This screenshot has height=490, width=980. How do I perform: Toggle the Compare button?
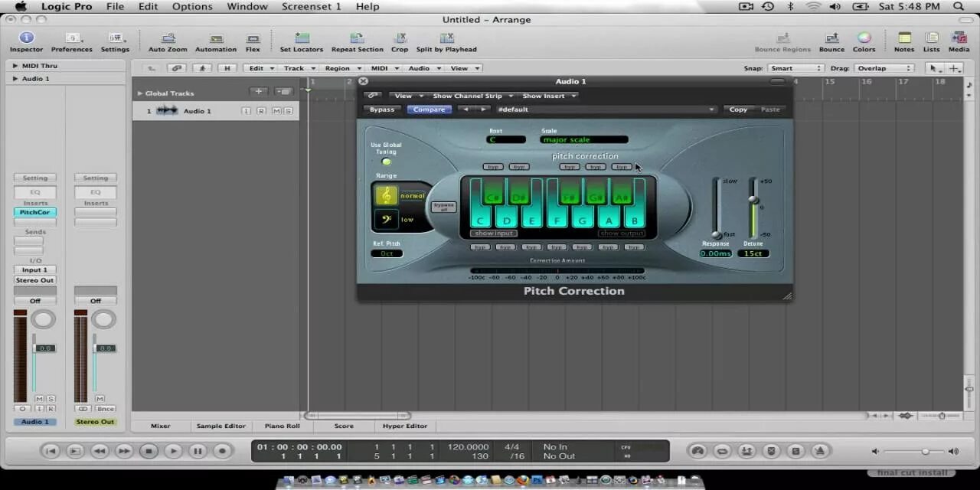tap(429, 109)
